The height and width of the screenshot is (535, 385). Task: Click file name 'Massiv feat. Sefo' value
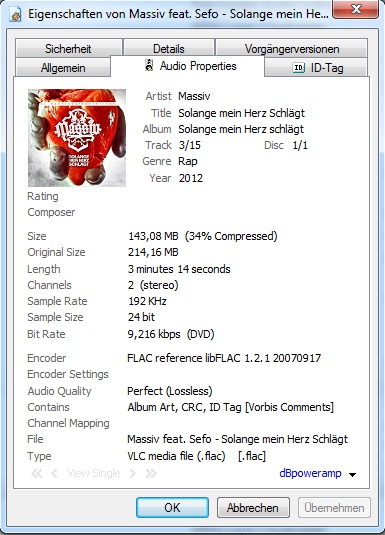coord(238,439)
